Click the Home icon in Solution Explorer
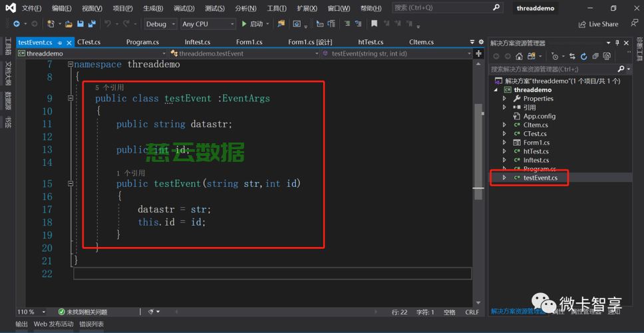 (519, 57)
